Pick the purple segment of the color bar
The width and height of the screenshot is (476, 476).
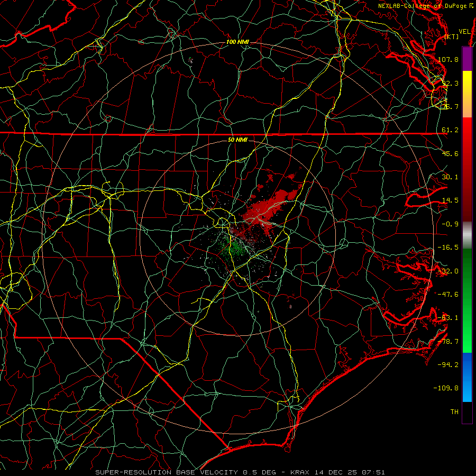coord(467,59)
